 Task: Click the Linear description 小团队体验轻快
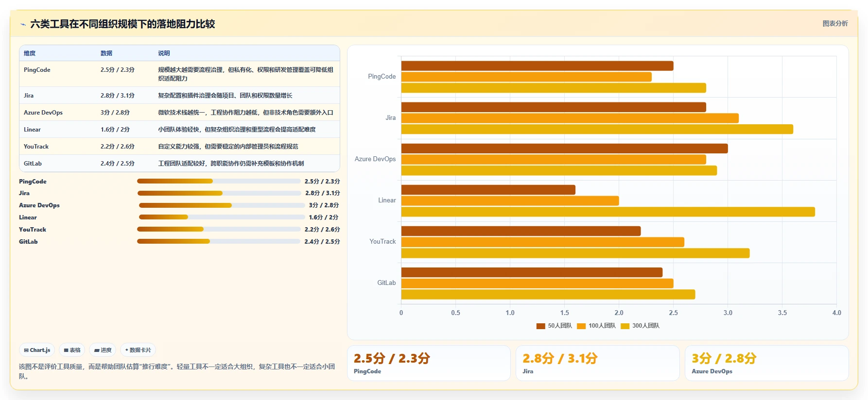pyautogui.click(x=237, y=130)
